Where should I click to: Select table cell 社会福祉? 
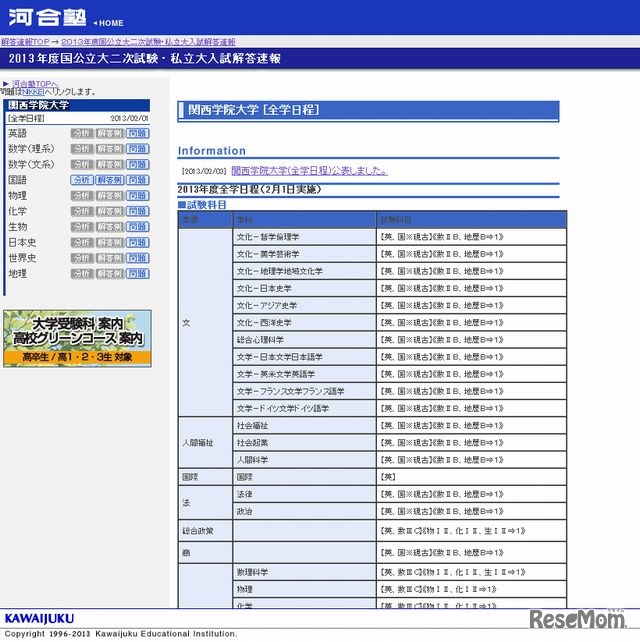click(x=304, y=426)
